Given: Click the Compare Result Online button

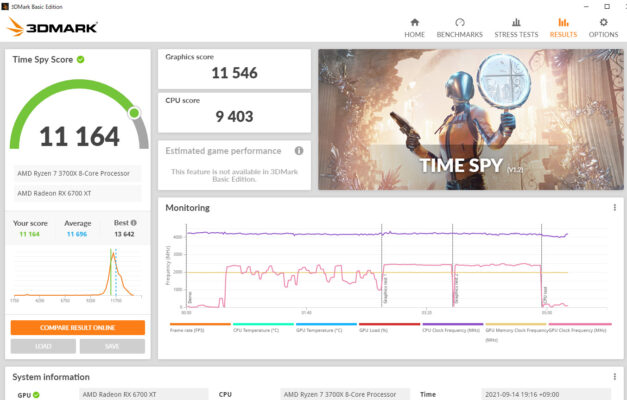Looking at the screenshot, I should pyautogui.click(x=78, y=328).
